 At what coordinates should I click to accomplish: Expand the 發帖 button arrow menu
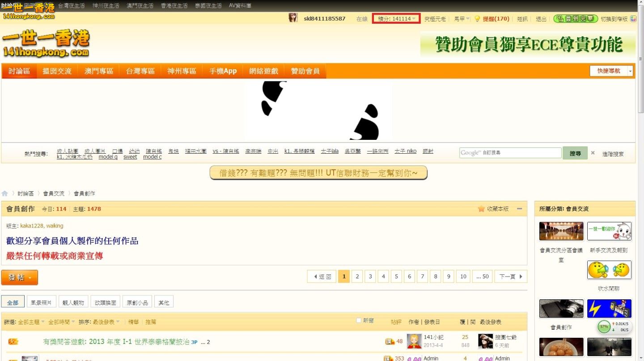(30, 278)
